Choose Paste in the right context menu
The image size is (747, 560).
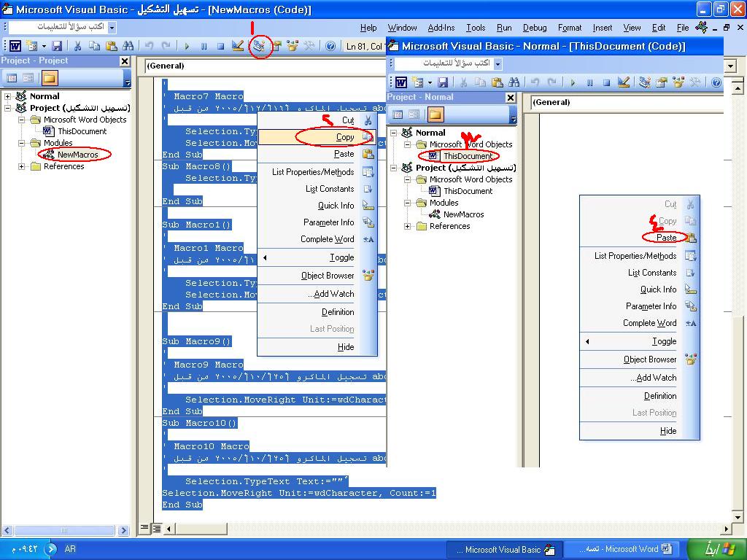[639, 238]
